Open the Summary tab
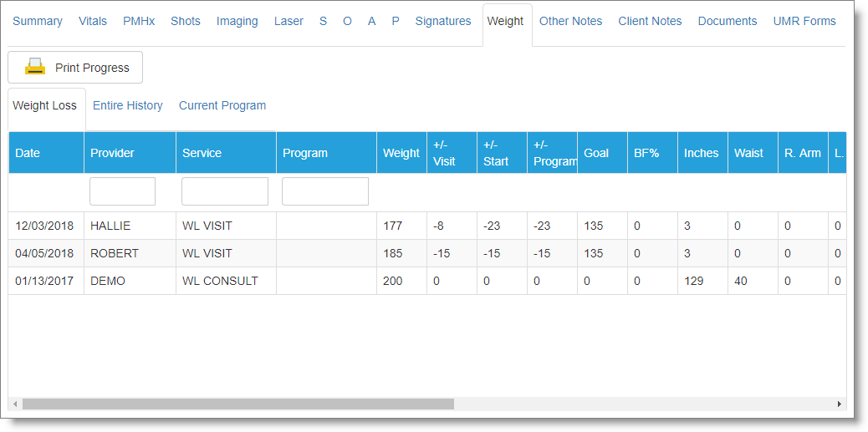Image resolution: width=868 pixels, height=432 pixels. click(x=38, y=21)
